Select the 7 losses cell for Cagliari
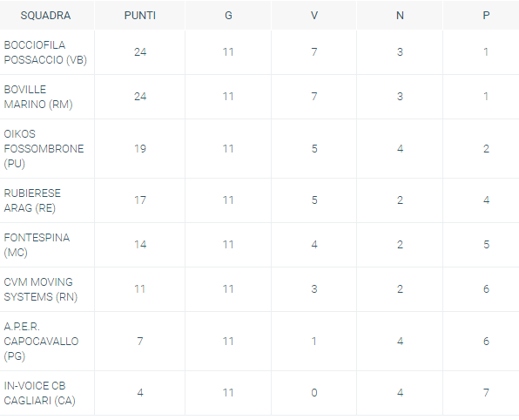The width and height of the screenshot is (519, 420). tap(486, 393)
